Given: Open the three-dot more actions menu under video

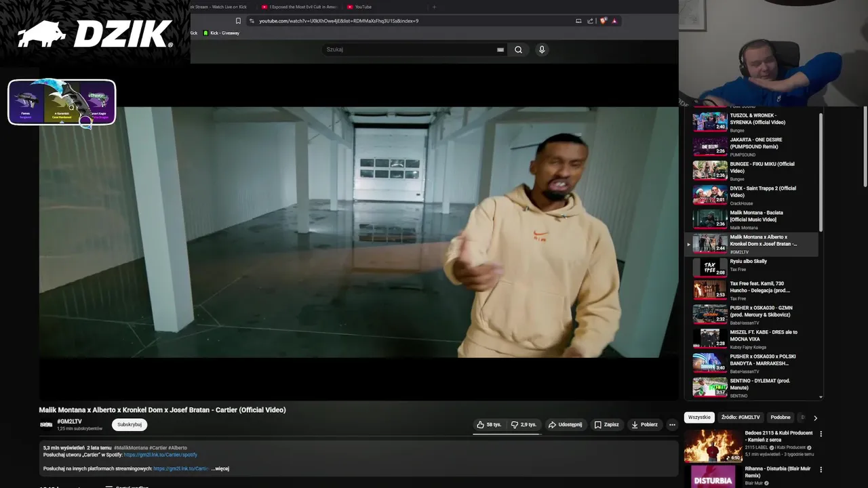Looking at the screenshot, I should tap(672, 425).
